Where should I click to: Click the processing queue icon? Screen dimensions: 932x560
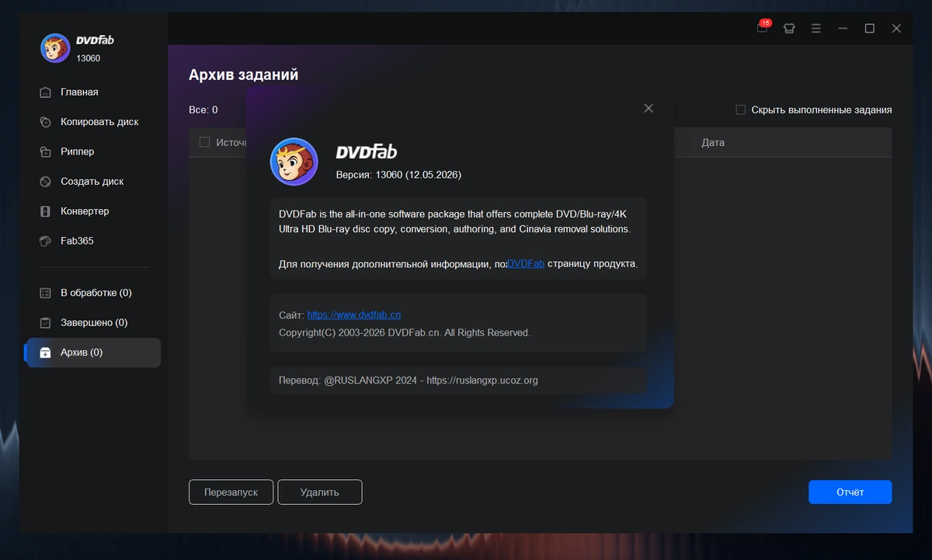(x=45, y=293)
